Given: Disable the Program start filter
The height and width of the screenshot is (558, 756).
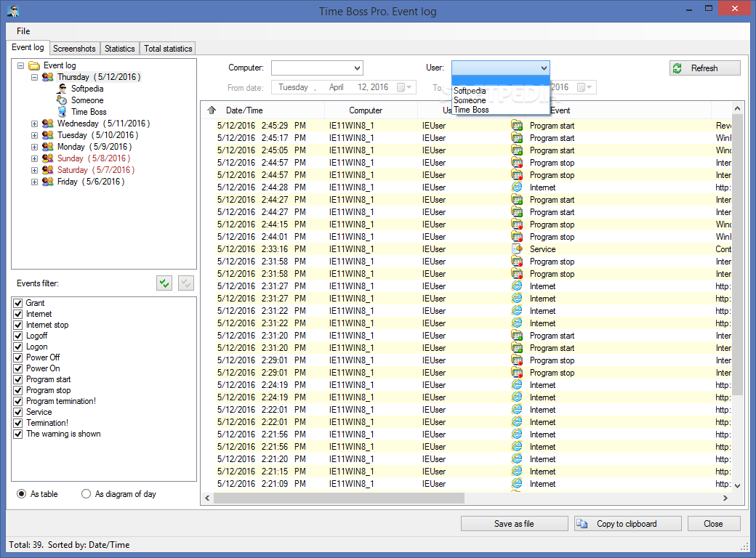Looking at the screenshot, I should point(18,379).
